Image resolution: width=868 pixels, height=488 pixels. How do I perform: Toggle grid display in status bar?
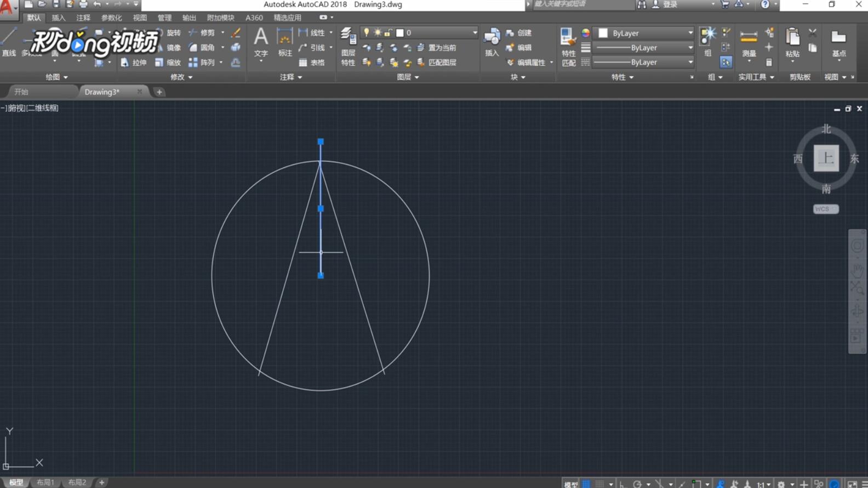tap(586, 484)
